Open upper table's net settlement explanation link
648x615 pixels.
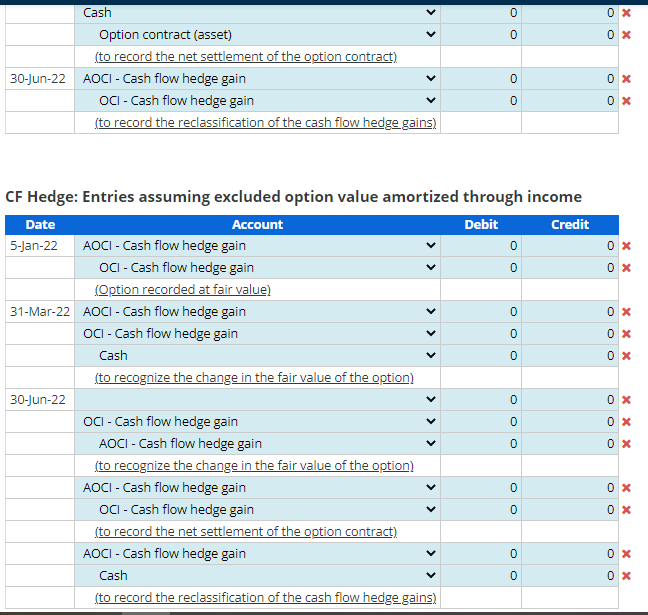pyautogui.click(x=246, y=57)
